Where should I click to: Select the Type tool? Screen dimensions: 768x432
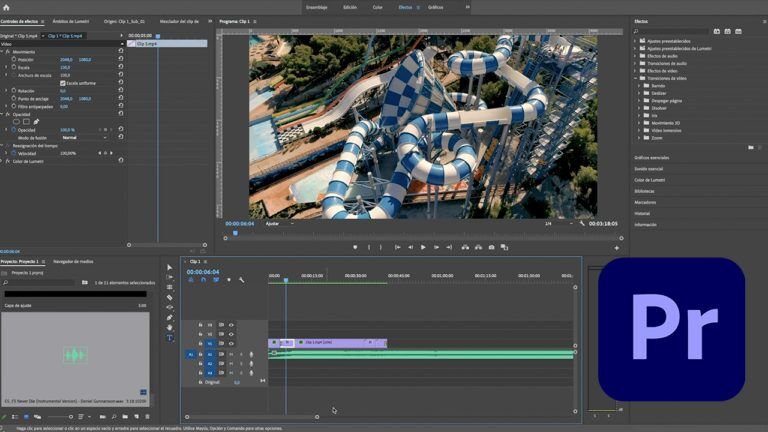pyautogui.click(x=169, y=338)
